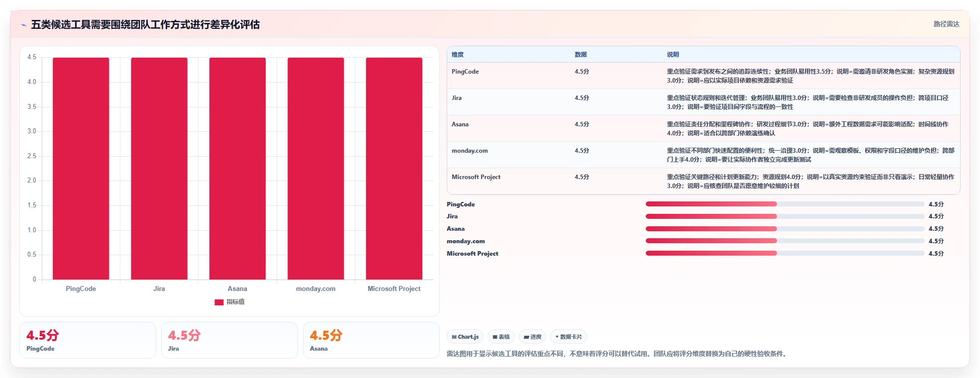Click the PingCode label beside its progress bar
980x378 pixels.
pos(461,204)
